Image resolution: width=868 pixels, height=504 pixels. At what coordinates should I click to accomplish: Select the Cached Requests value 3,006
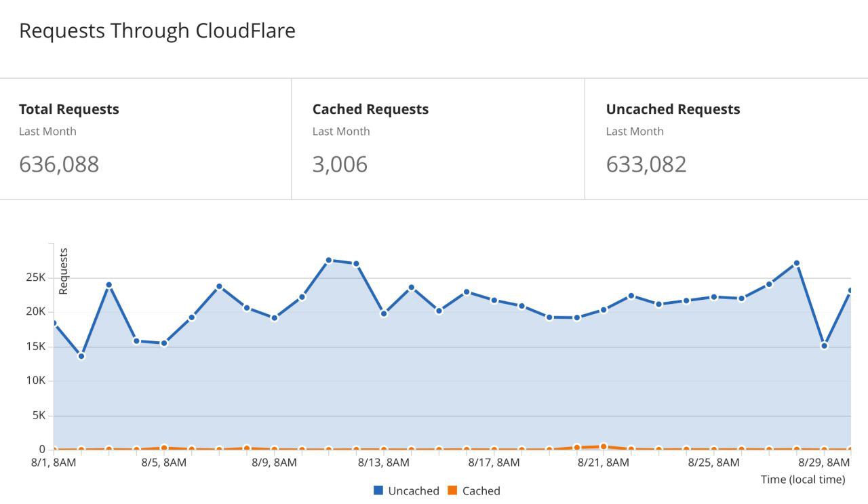click(340, 164)
